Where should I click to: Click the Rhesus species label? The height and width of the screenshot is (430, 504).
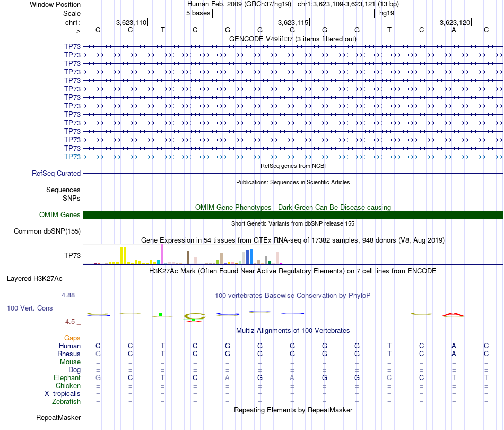coord(69,354)
